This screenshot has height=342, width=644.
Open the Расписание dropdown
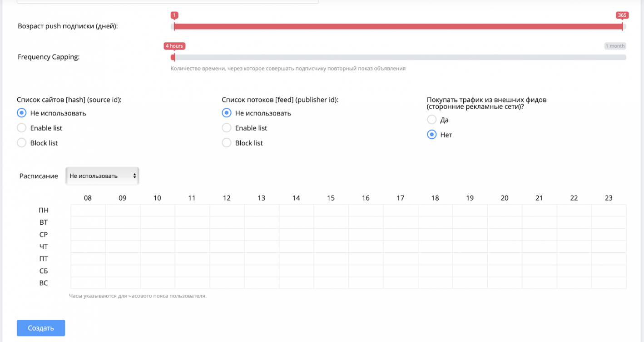click(x=103, y=176)
